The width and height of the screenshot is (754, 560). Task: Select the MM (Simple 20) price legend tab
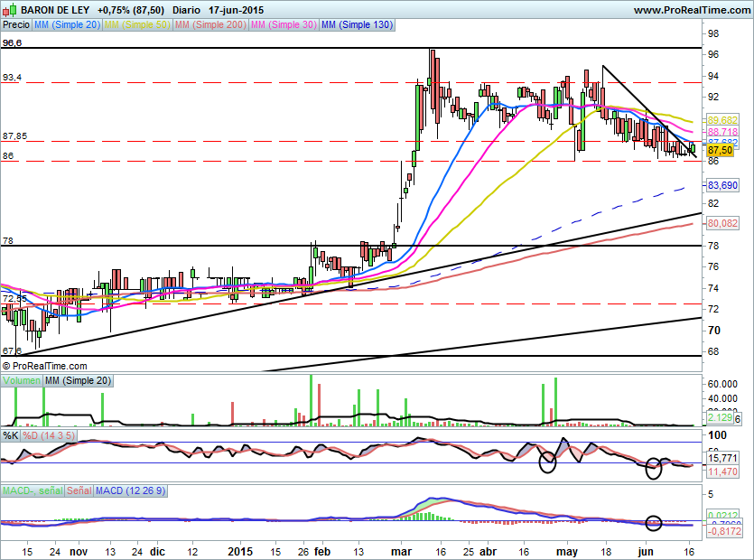(x=68, y=25)
